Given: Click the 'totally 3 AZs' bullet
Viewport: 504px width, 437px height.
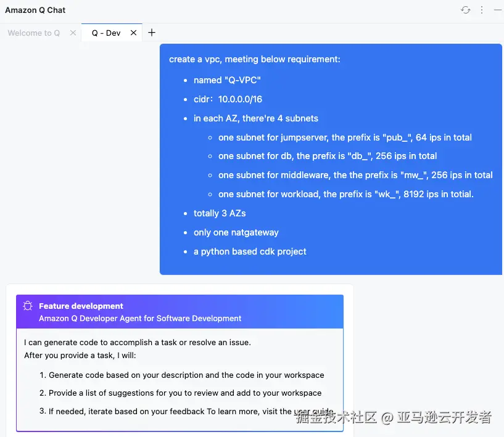Looking at the screenshot, I should tap(220, 213).
